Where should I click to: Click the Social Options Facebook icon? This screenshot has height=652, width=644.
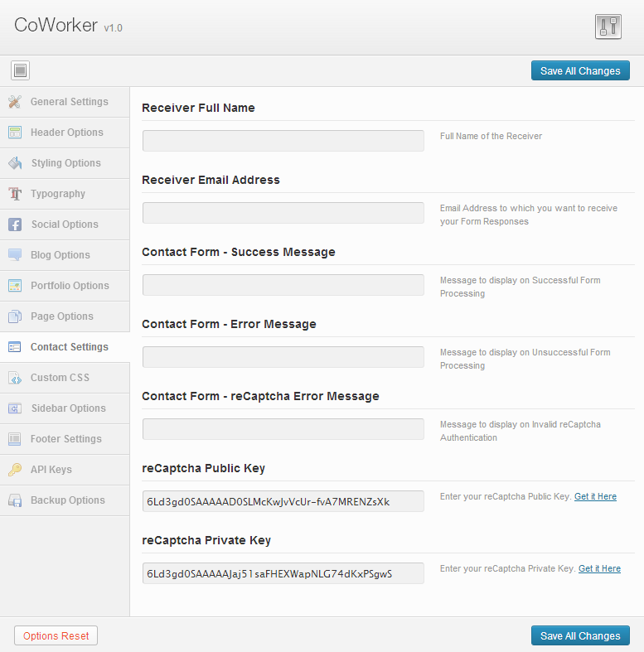tap(15, 225)
